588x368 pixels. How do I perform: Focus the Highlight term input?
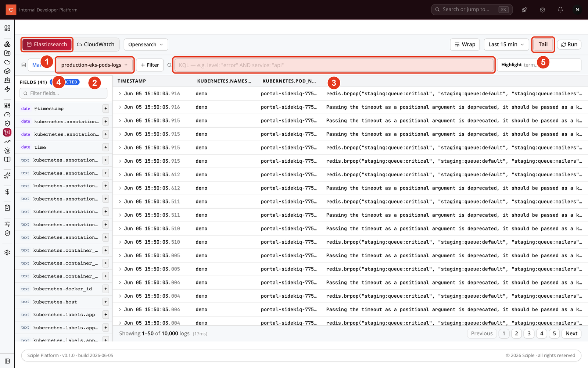(x=539, y=65)
